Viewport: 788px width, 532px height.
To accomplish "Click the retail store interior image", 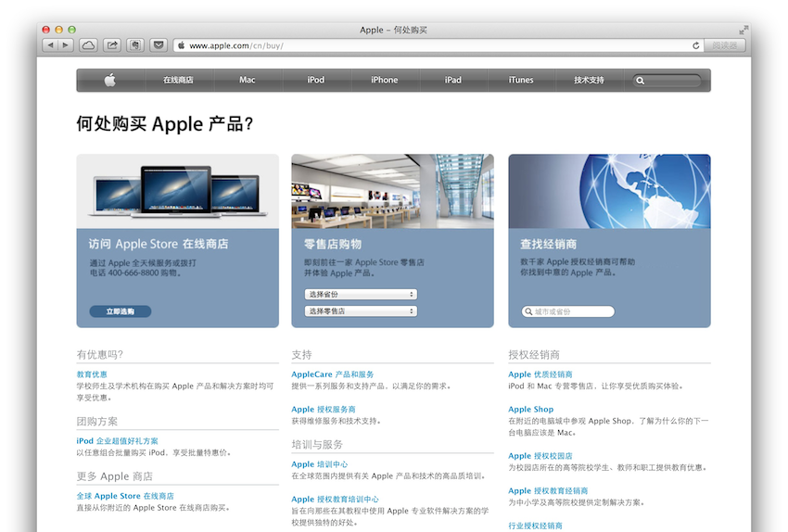I will pyautogui.click(x=392, y=192).
